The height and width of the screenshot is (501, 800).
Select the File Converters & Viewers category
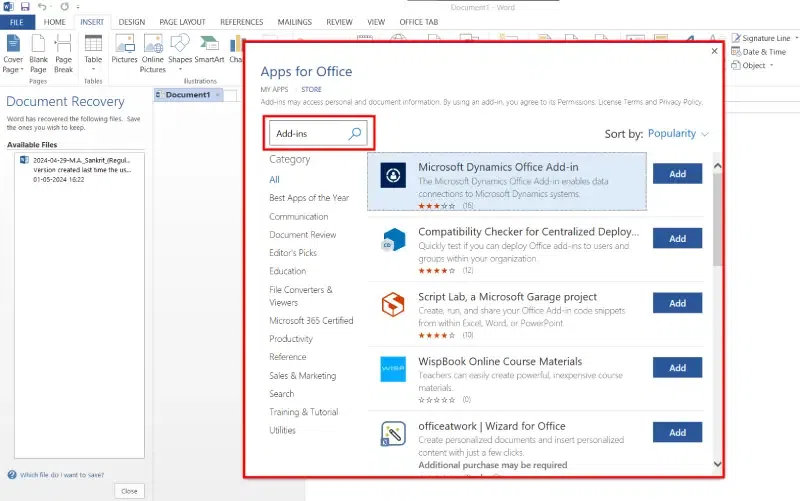pos(301,296)
